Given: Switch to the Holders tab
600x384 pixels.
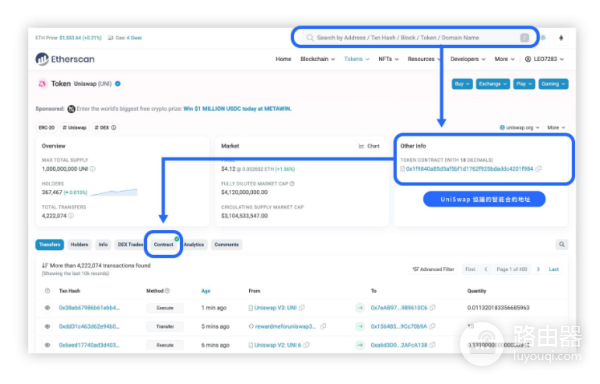Looking at the screenshot, I should pyautogui.click(x=79, y=244).
